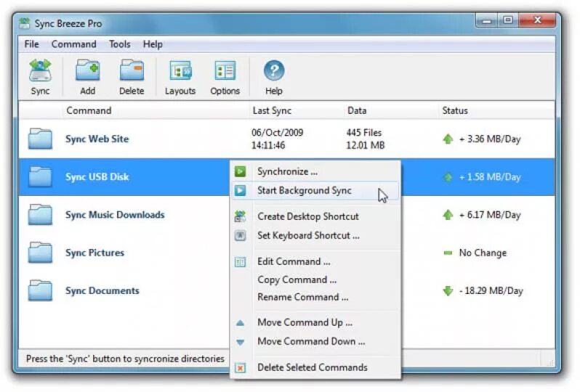This screenshot has height=392, width=580.
Task: Click the folder icon for Sync Web Site
Action: [x=40, y=139]
